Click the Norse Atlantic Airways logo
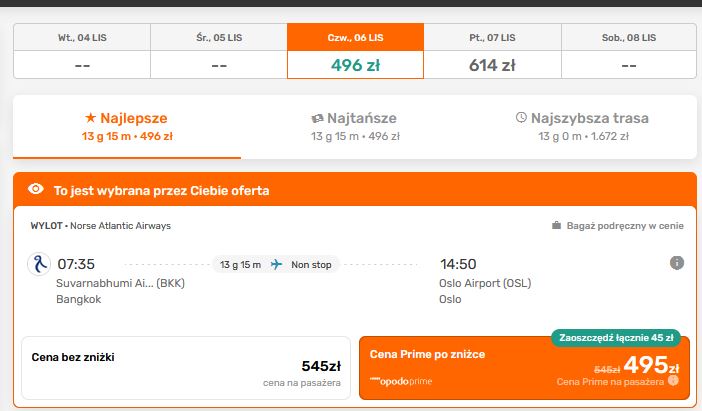The width and height of the screenshot is (702, 411). click(x=39, y=264)
